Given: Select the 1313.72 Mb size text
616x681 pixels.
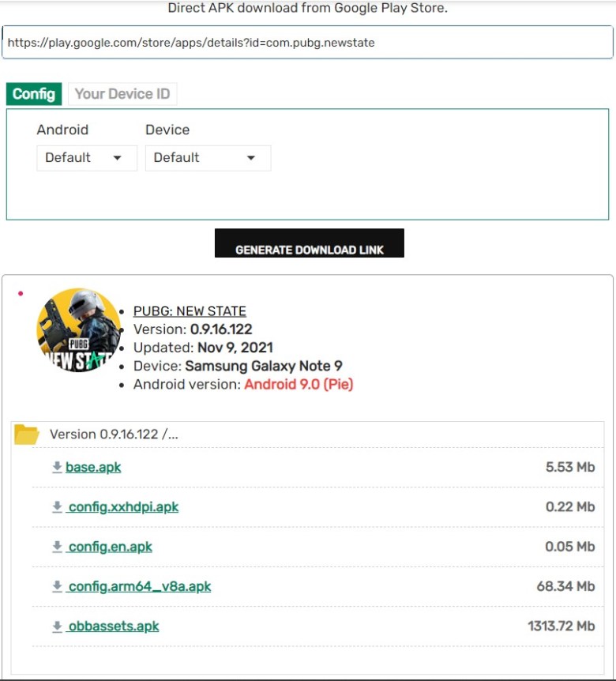Looking at the screenshot, I should pos(562,626).
